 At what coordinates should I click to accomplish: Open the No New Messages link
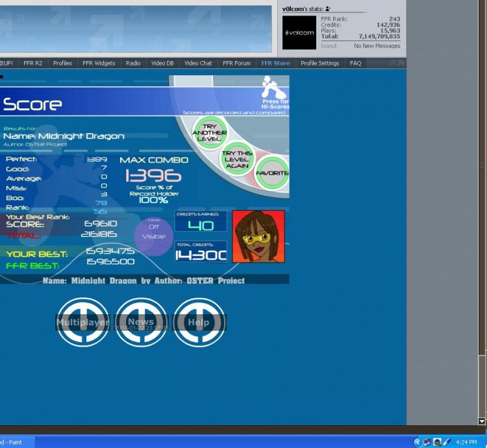(377, 46)
